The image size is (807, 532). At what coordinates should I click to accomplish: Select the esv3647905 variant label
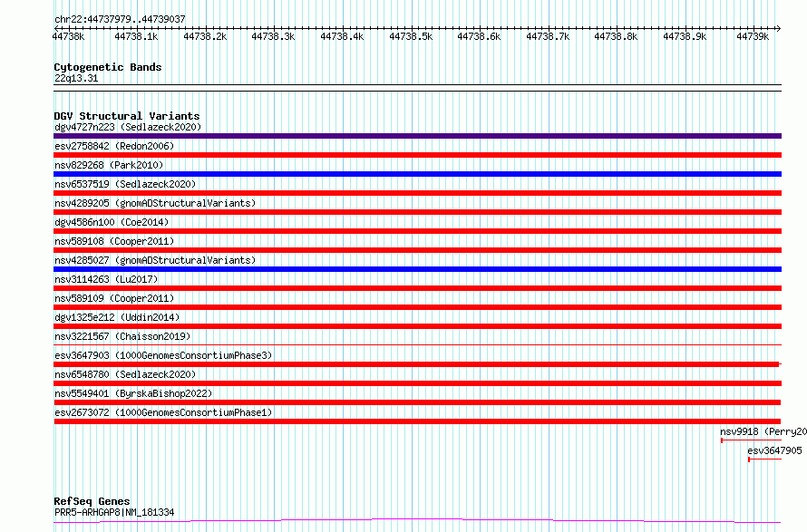774,450
